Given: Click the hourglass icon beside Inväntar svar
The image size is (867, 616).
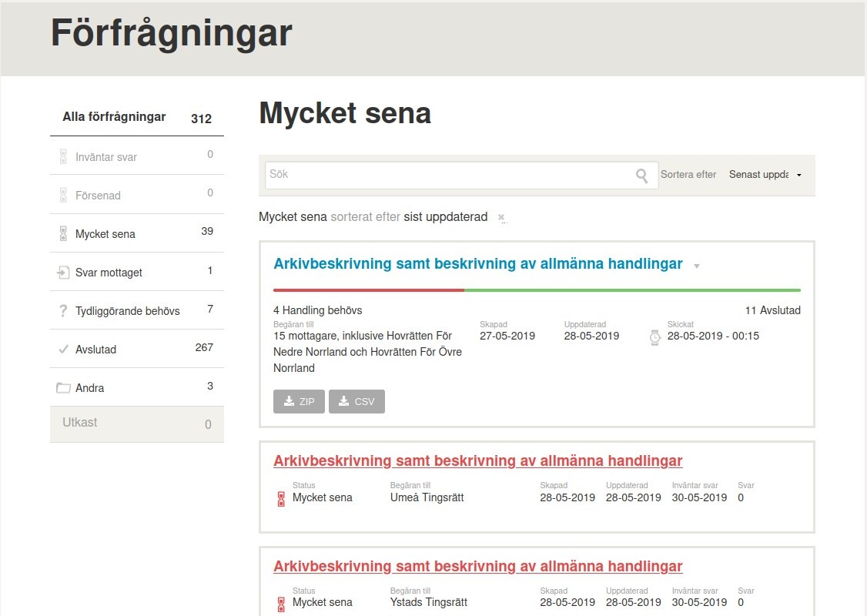Looking at the screenshot, I should coord(63,156).
